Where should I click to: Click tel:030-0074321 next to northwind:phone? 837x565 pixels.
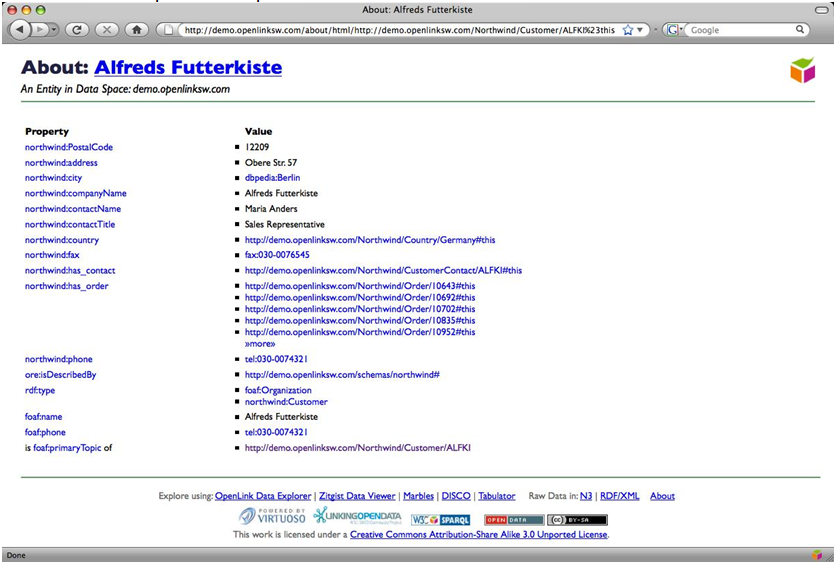(x=276, y=359)
